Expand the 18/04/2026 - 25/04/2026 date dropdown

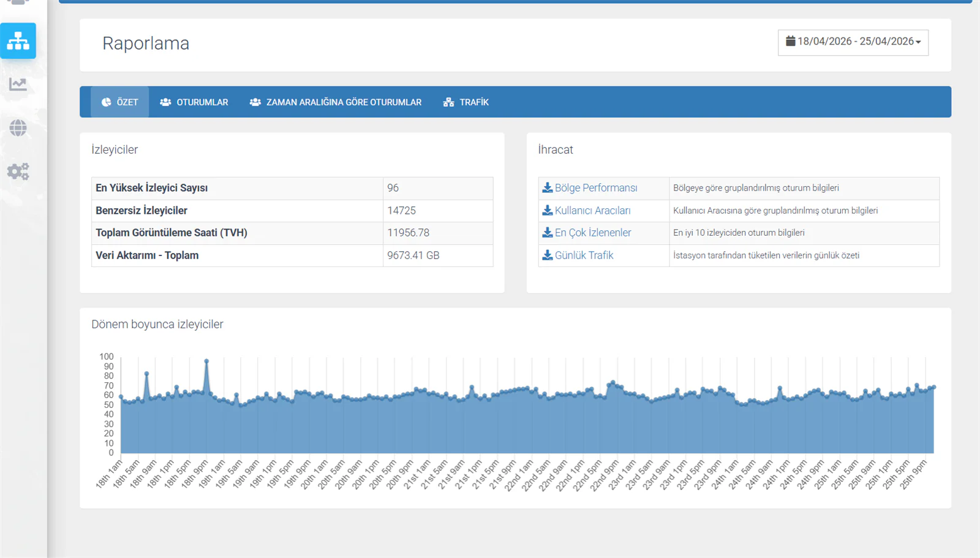point(853,42)
